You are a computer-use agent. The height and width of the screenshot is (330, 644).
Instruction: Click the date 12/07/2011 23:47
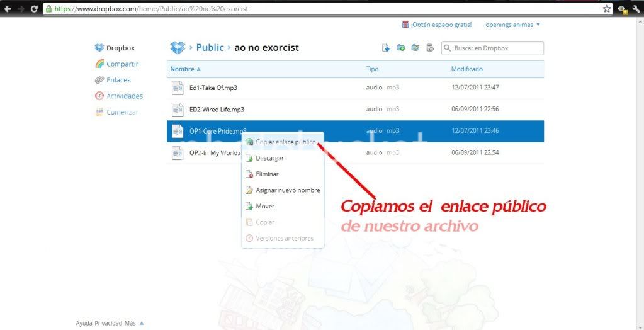475,88
